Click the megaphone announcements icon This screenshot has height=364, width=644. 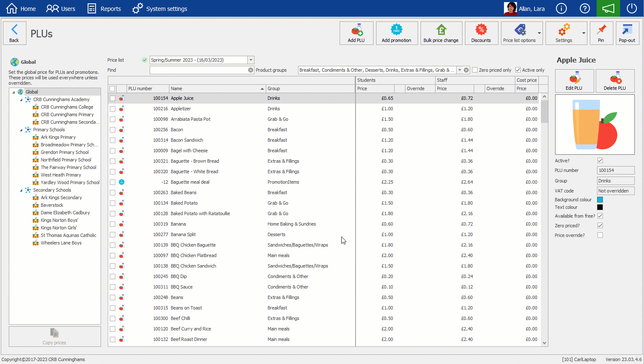[608, 8]
